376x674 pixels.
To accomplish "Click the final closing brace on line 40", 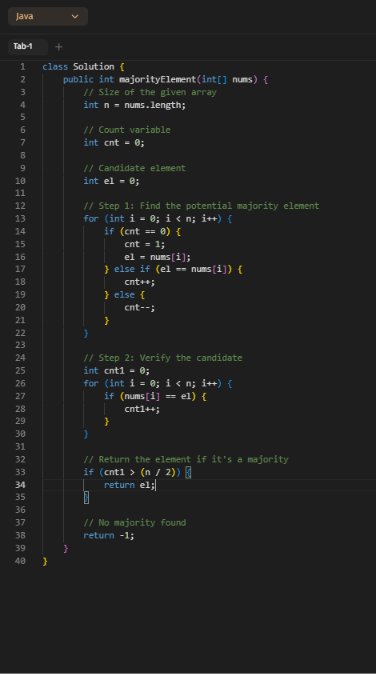I will point(45,561).
